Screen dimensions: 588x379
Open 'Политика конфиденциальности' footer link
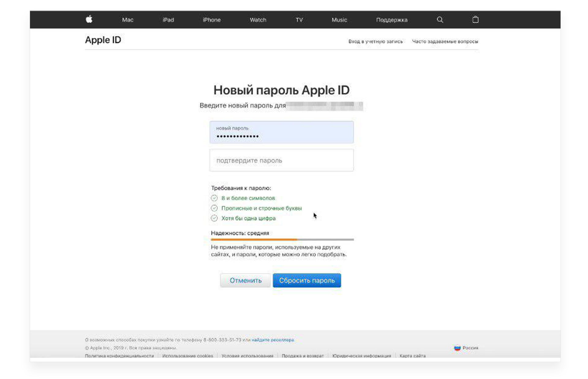click(x=119, y=356)
